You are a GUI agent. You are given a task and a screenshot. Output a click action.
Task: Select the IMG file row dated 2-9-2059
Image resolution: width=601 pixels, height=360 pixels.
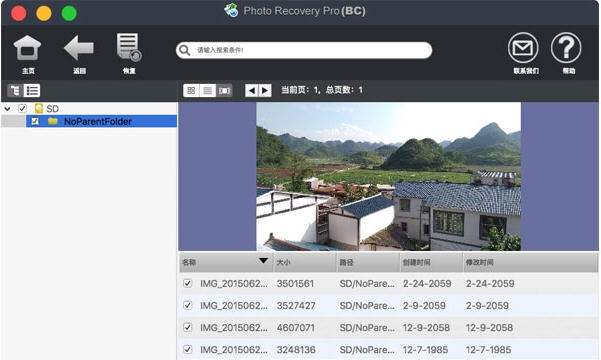tap(389, 305)
